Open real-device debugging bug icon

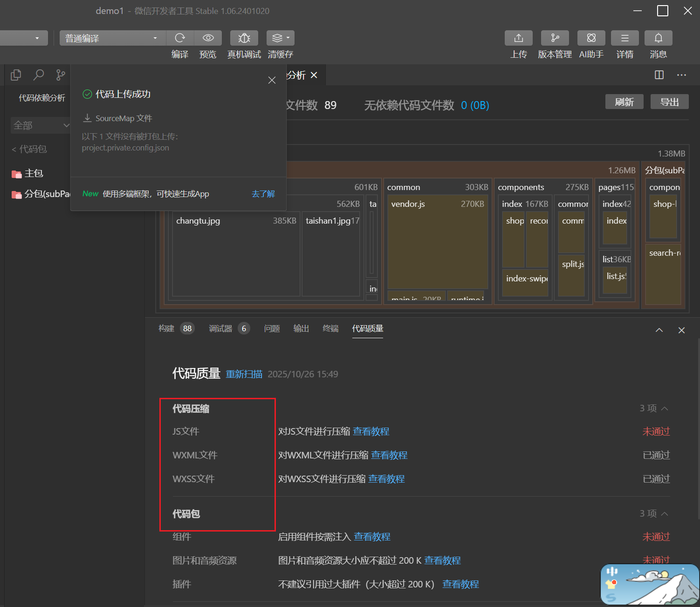[244, 38]
